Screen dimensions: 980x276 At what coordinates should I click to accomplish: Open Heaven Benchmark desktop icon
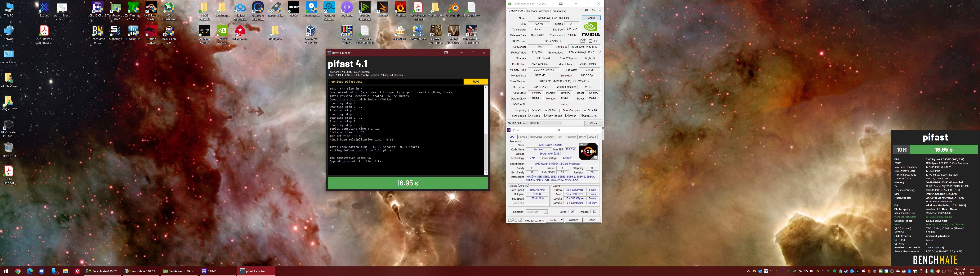[x=436, y=35]
